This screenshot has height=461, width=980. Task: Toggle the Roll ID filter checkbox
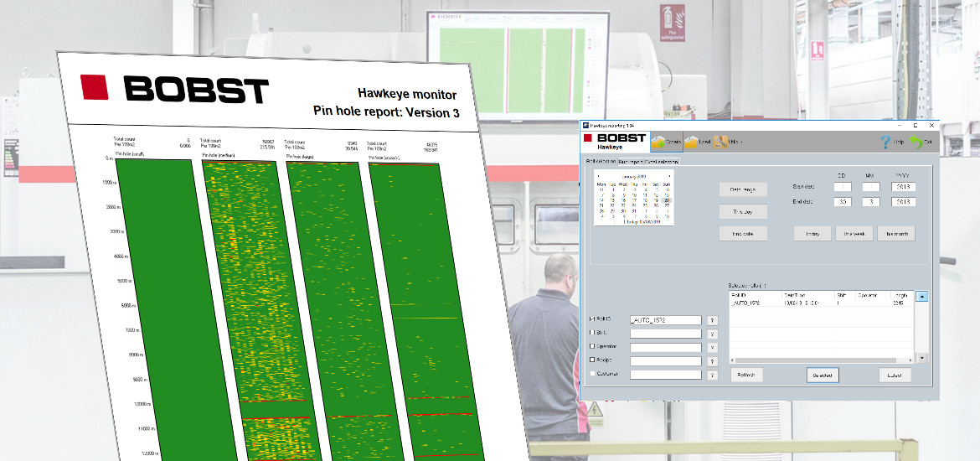pos(592,319)
